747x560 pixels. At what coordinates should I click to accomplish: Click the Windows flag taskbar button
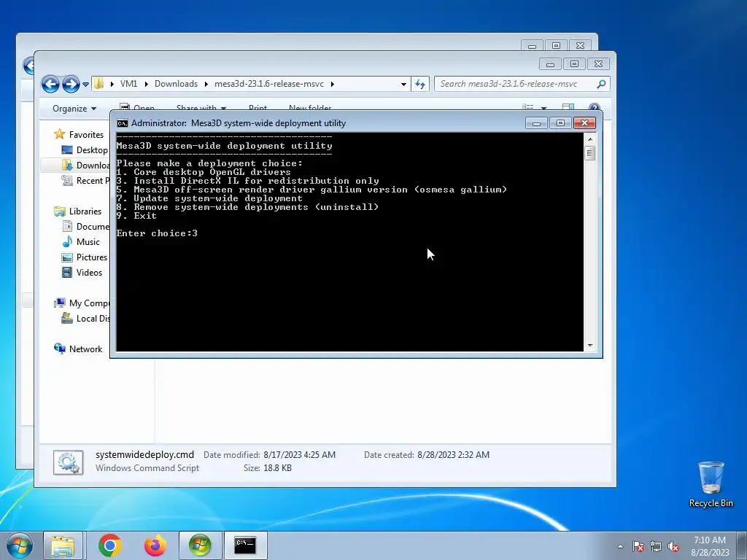(200, 545)
